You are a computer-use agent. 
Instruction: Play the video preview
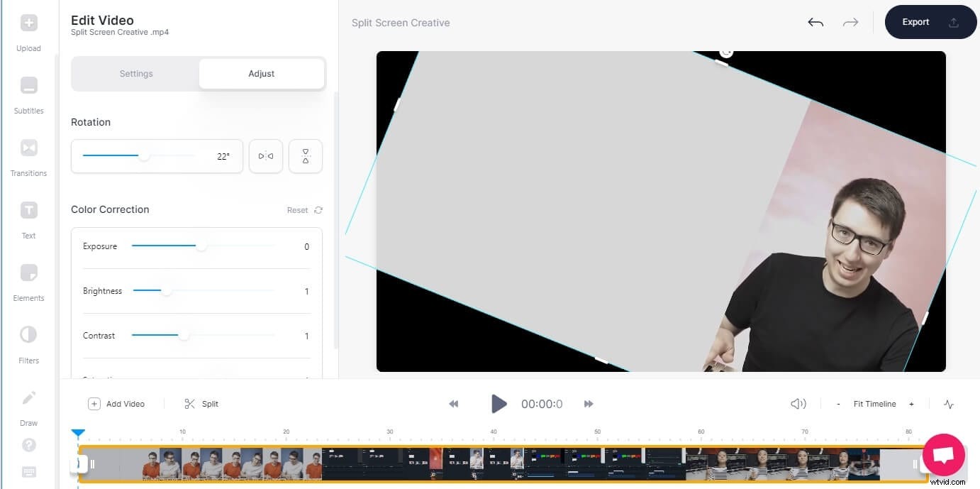tap(499, 403)
